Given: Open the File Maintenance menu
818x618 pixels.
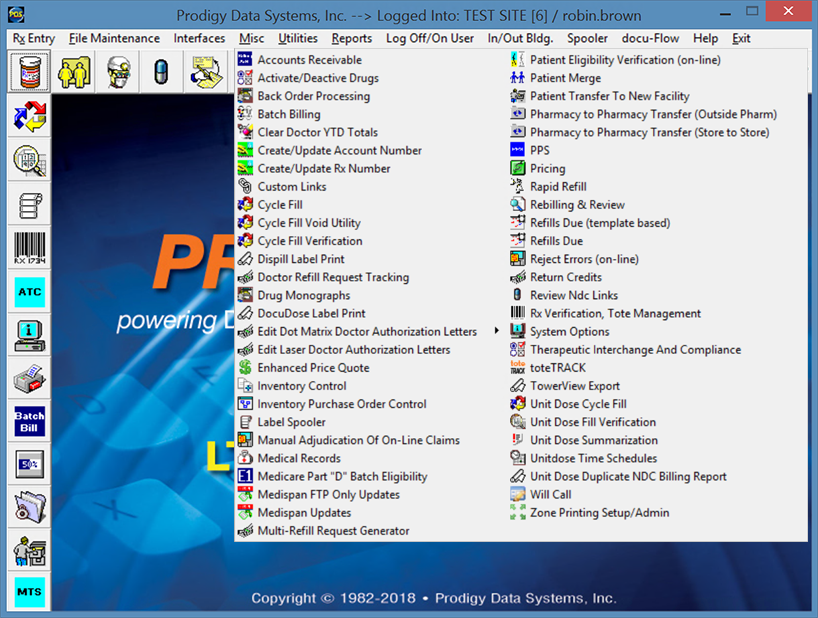Looking at the screenshot, I should coord(114,39).
